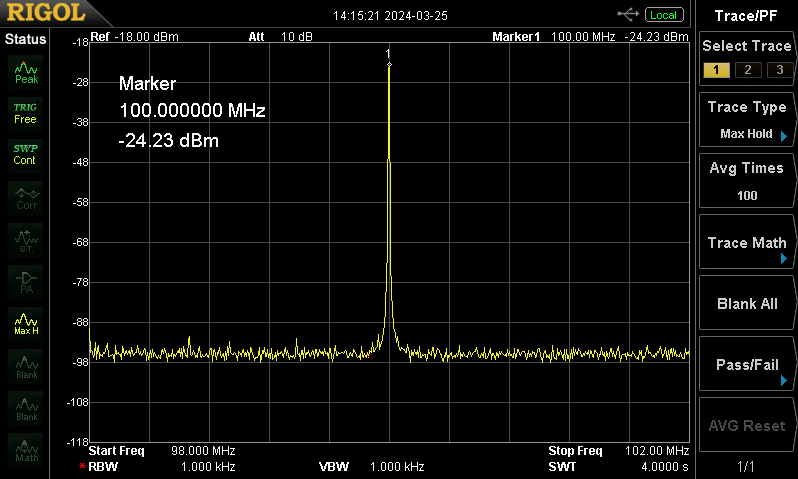Select the S.T. status icon

point(26,239)
